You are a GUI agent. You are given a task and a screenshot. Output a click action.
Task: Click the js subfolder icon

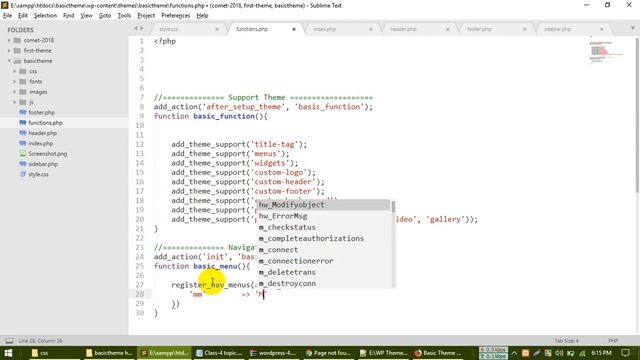(23, 102)
